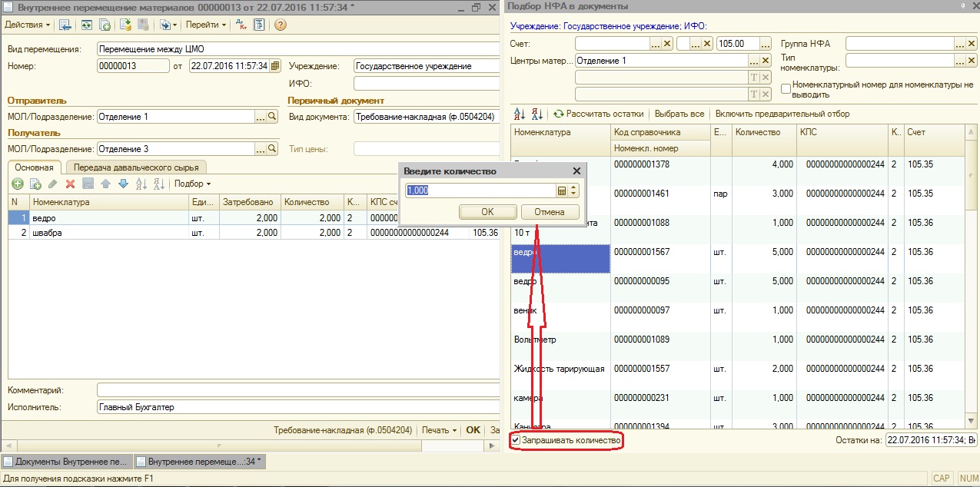980x487 pixels.
Task: Clear the Центры матер. Отделение 1 field
Action: (766, 60)
